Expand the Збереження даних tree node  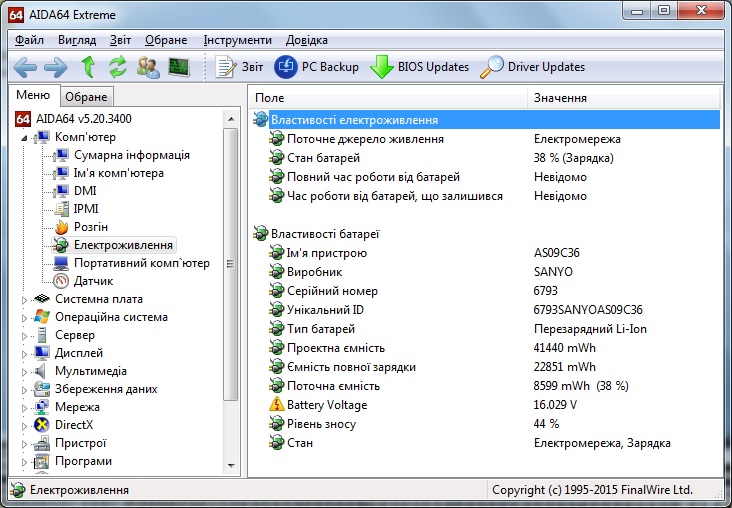pyautogui.click(x=24, y=390)
